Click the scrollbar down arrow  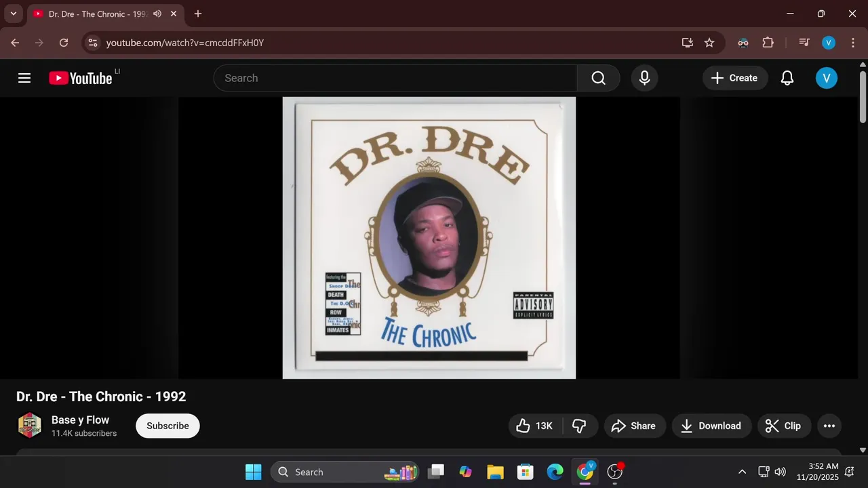click(x=863, y=450)
